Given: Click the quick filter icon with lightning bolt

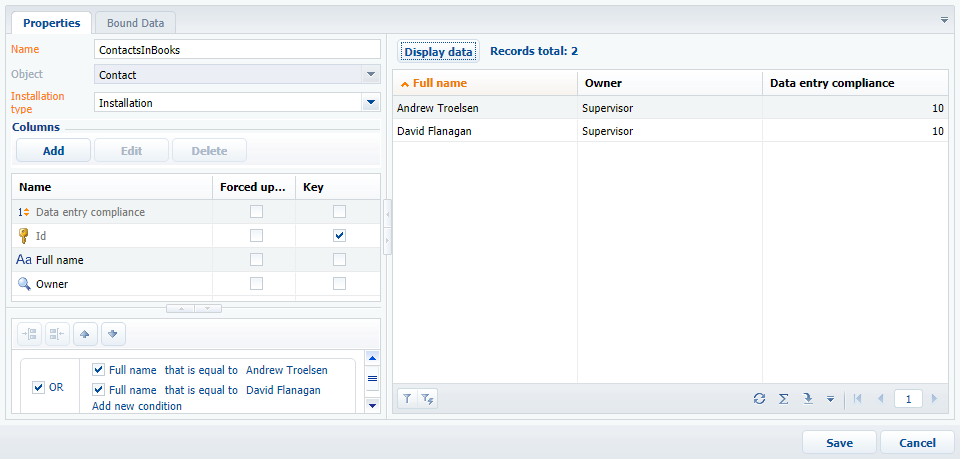Looking at the screenshot, I should 428,399.
